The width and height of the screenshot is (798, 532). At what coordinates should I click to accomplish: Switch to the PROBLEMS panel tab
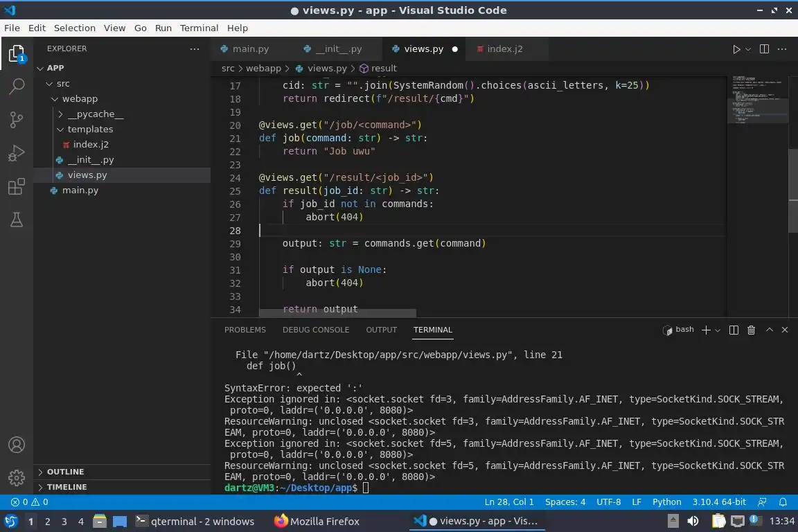[245, 330]
